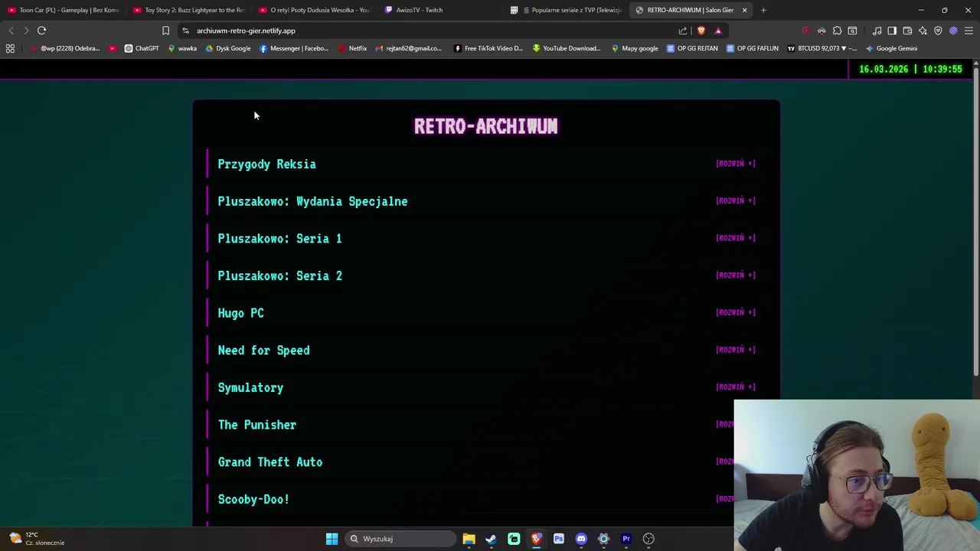Open Windows Start menu
Viewport: 980px width, 551px height.
[x=332, y=539]
